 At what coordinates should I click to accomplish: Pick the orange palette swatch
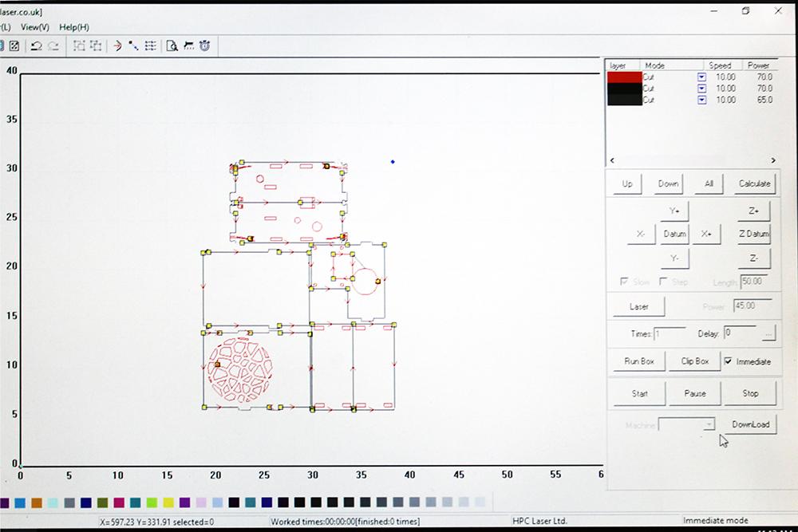click(x=37, y=503)
